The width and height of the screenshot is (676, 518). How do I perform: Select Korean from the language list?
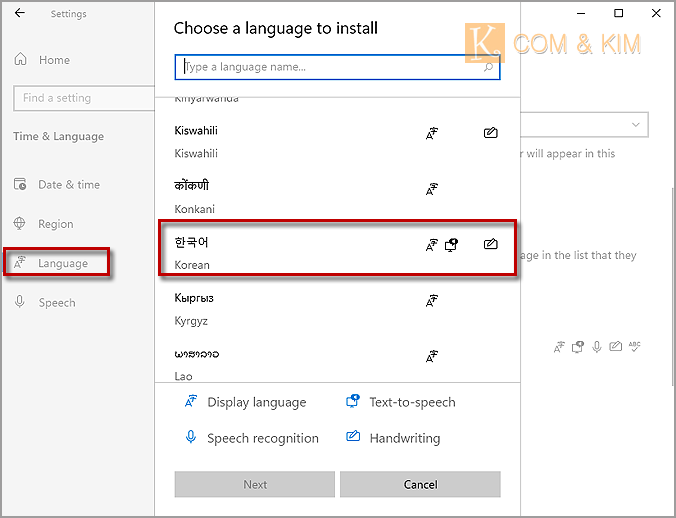click(337, 253)
